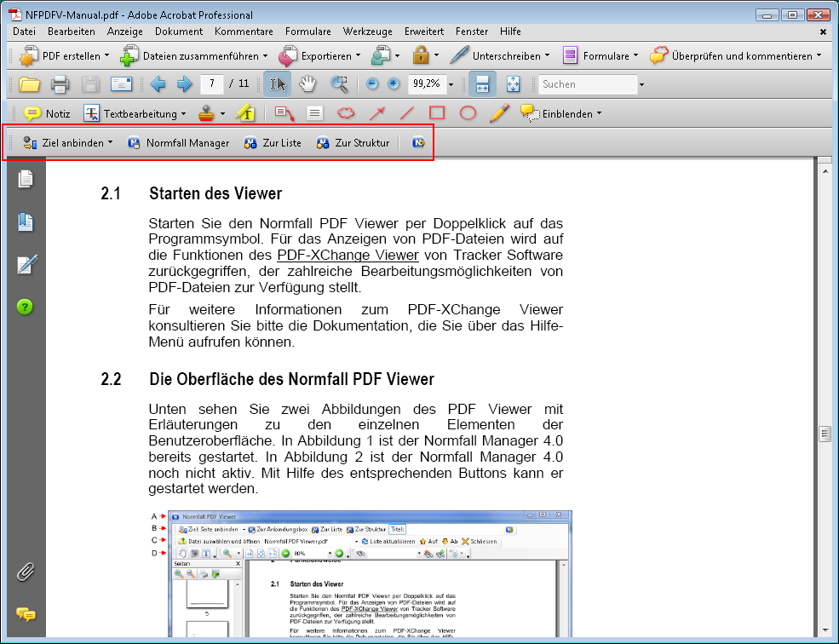This screenshot has height=644, width=839.
Task: Click the open folder icon
Action: [30, 84]
